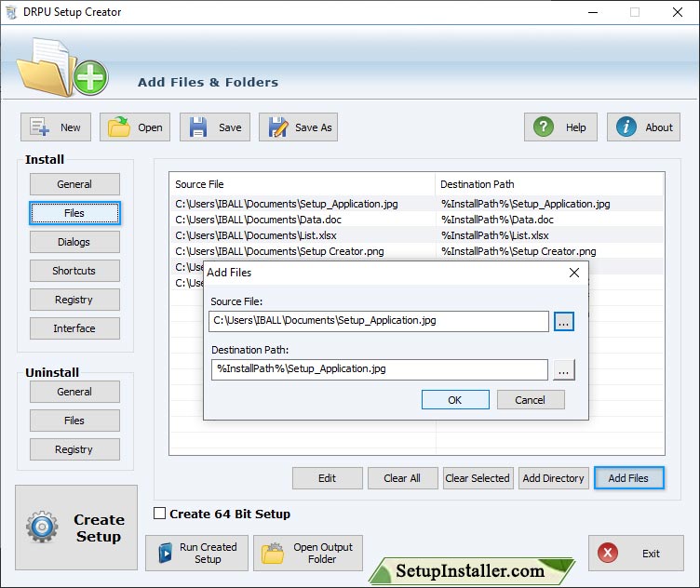The image size is (700, 588).
Task: Choose Save As from the toolbar
Action: (298, 127)
